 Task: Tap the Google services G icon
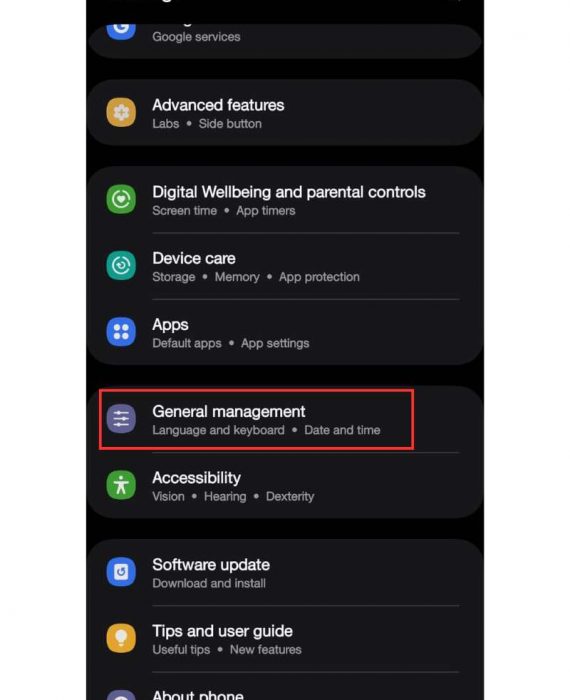121,29
